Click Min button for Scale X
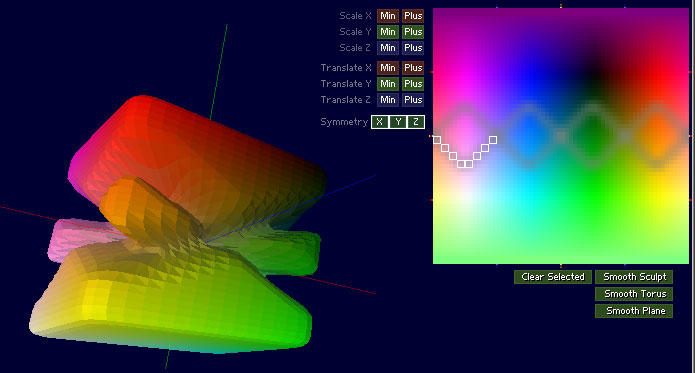The width and height of the screenshot is (695, 373). (x=387, y=16)
